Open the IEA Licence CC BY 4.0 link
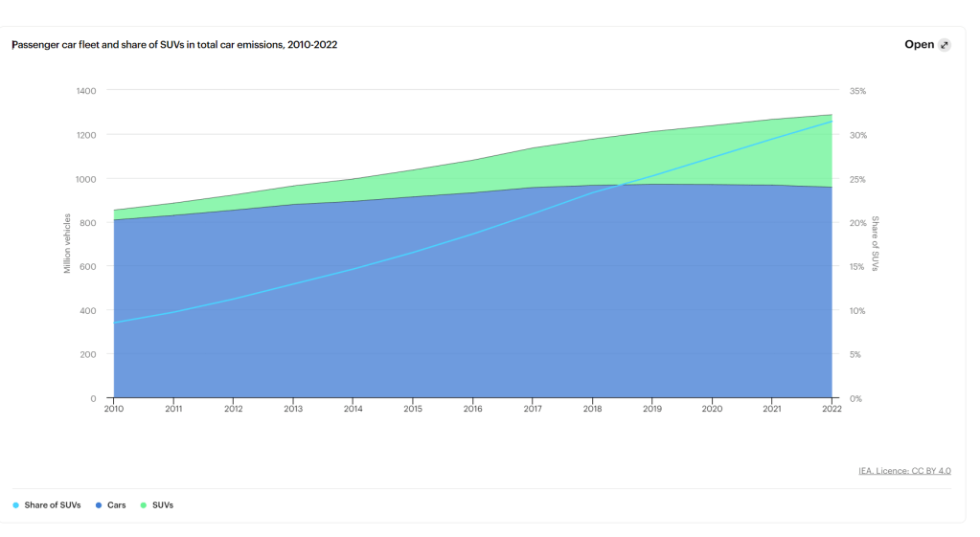Image resolution: width=980 pixels, height=537 pixels. click(904, 470)
